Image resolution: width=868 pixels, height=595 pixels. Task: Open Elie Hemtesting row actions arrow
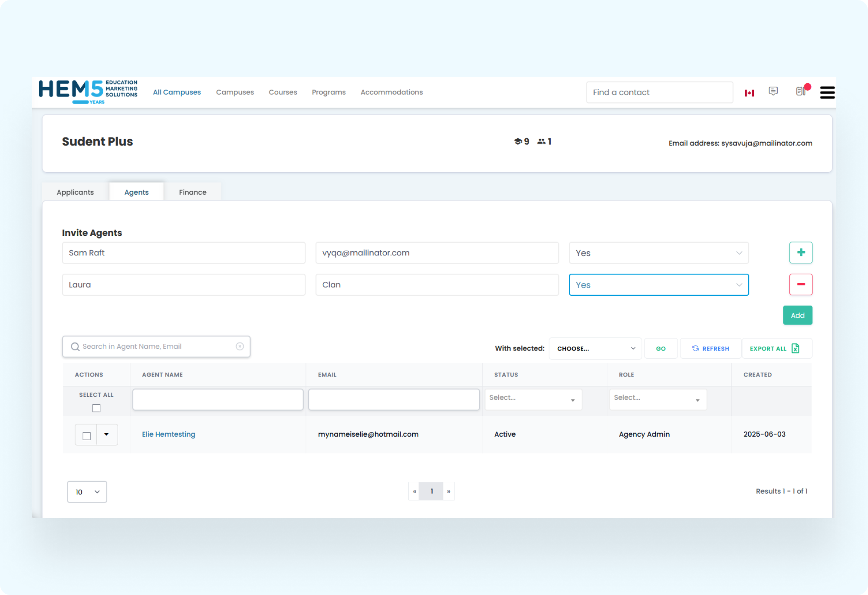click(x=107, y=435)
